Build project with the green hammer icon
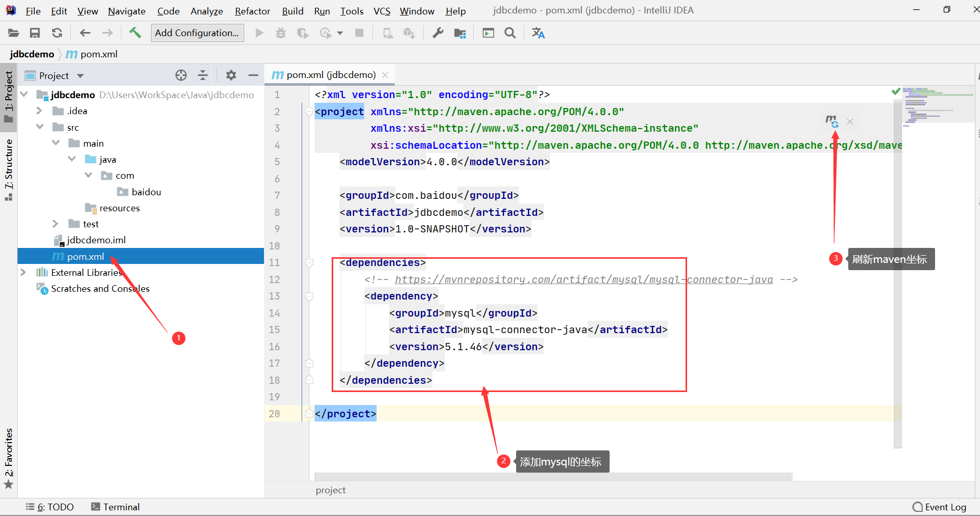The image size is (980, 516). coord(135,33)
